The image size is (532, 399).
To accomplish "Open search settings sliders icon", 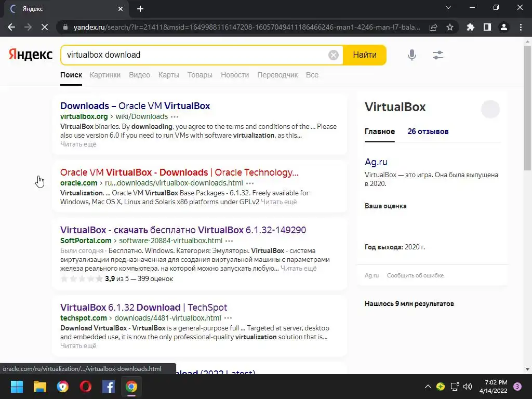I will point(438,55).
